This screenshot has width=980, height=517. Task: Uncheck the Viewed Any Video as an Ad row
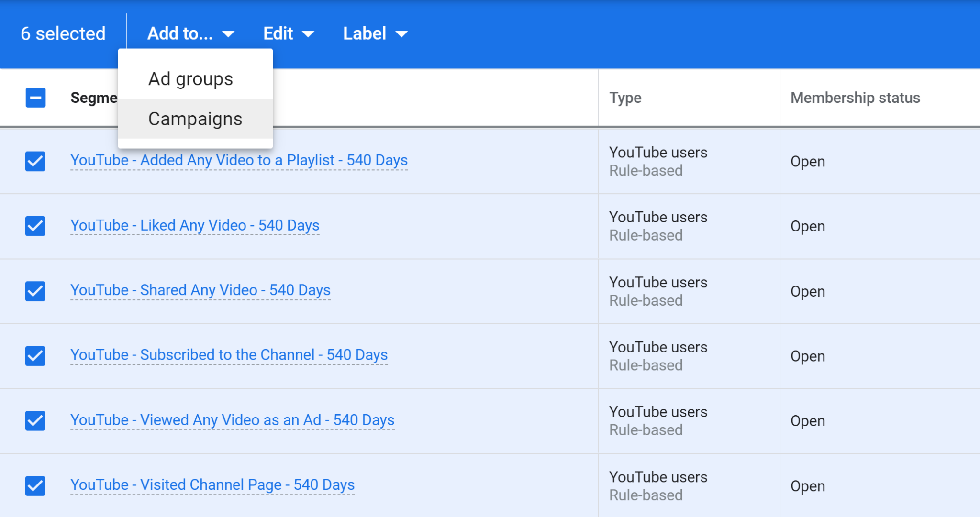click(x=35, y=421)
